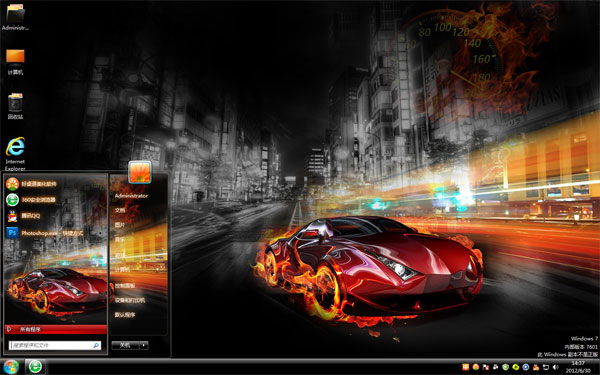Open 计算机 in Start menu right pane
This screenshot has width=600, height=375.
[x=122, y=270]
